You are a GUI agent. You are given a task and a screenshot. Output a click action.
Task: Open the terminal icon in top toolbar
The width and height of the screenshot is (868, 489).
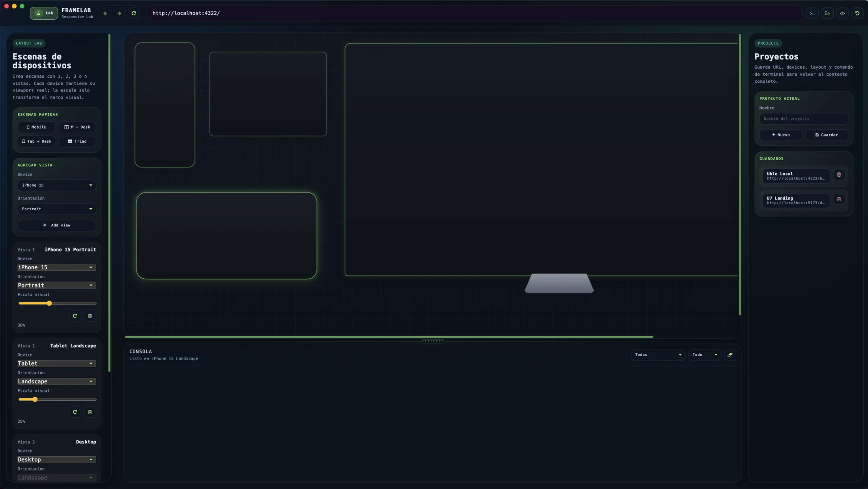point(812,13)
